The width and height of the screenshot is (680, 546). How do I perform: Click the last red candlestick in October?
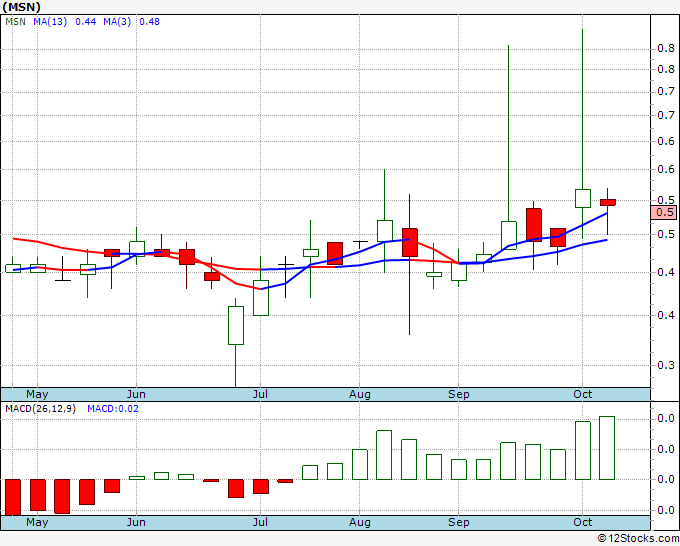point(608,203)
